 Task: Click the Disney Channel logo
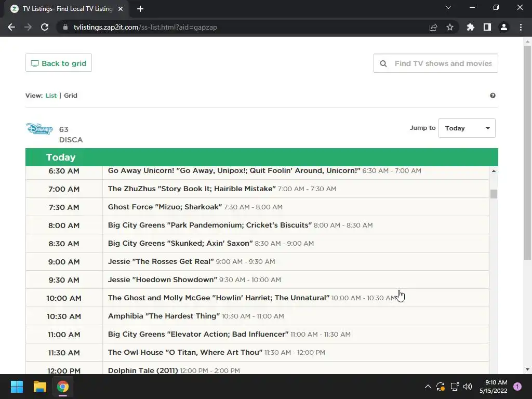coord(39,129)
